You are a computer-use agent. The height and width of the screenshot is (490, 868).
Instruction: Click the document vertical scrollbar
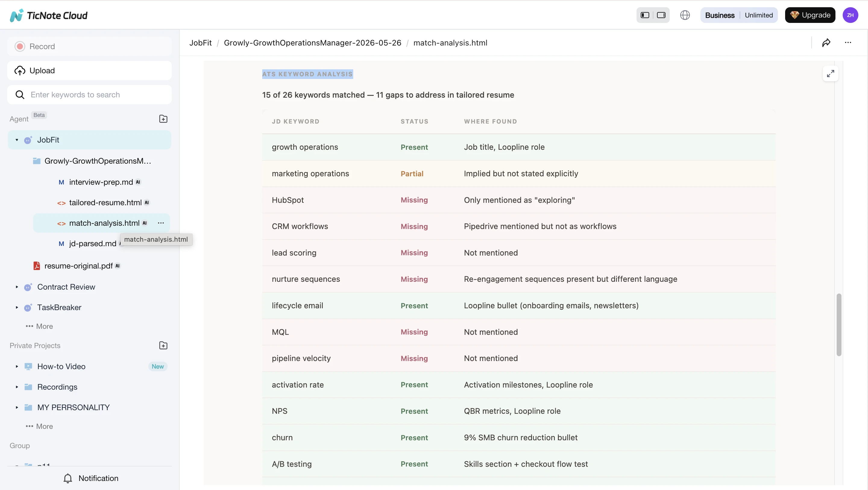pyautogui.click(x=839, y=325)
